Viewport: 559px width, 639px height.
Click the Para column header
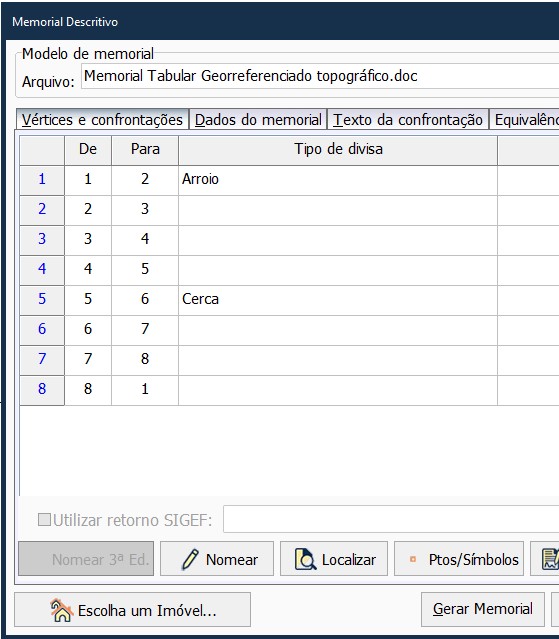(145, 150)
